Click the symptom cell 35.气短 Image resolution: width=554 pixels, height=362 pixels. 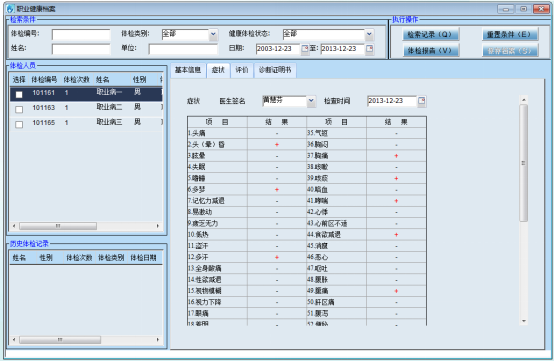(336, 133)
